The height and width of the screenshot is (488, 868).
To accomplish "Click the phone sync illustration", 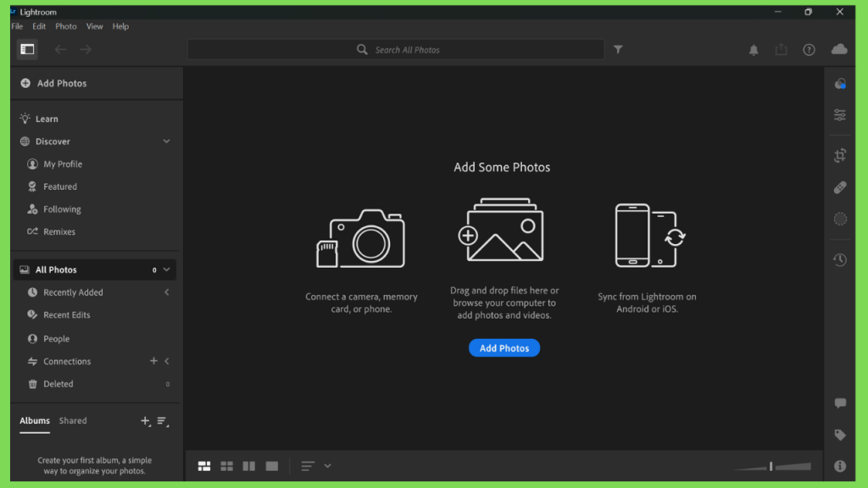I will point(650,236).
